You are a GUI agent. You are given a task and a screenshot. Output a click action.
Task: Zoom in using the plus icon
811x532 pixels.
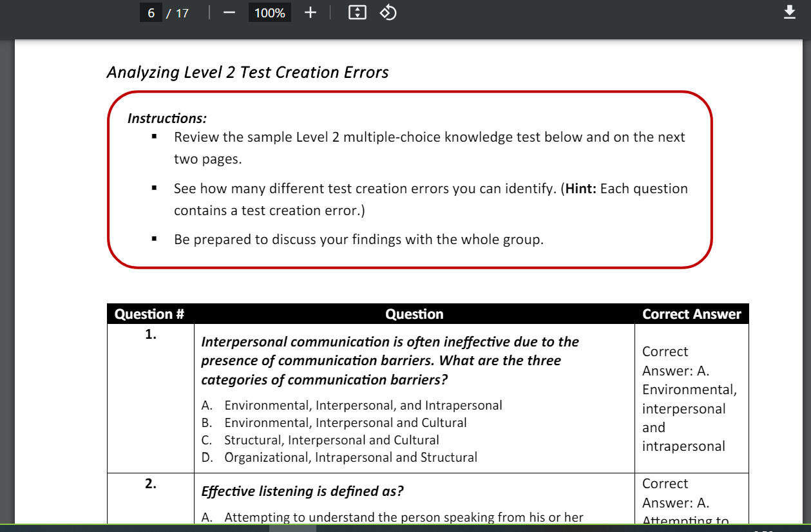point(310,12)
